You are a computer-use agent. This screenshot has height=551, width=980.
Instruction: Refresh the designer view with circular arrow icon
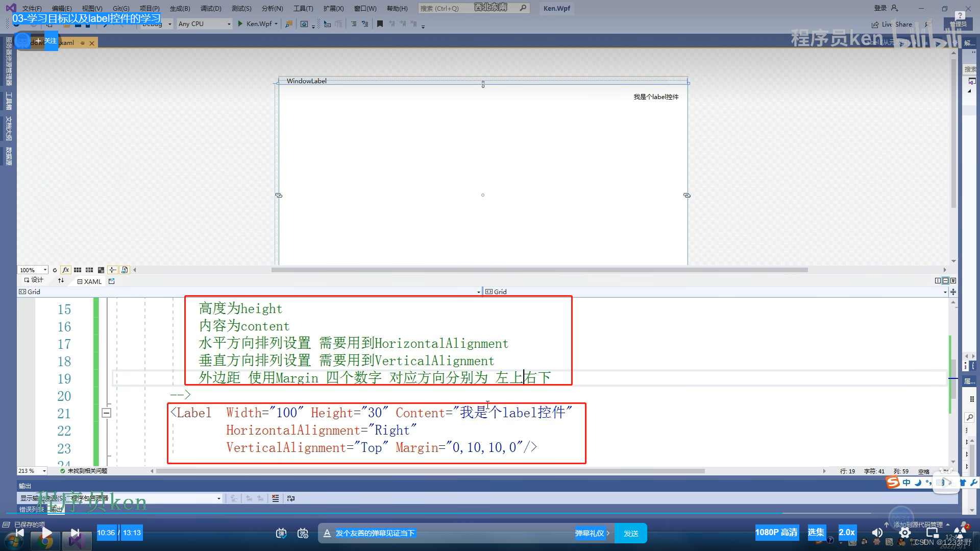tap(55, 270)
